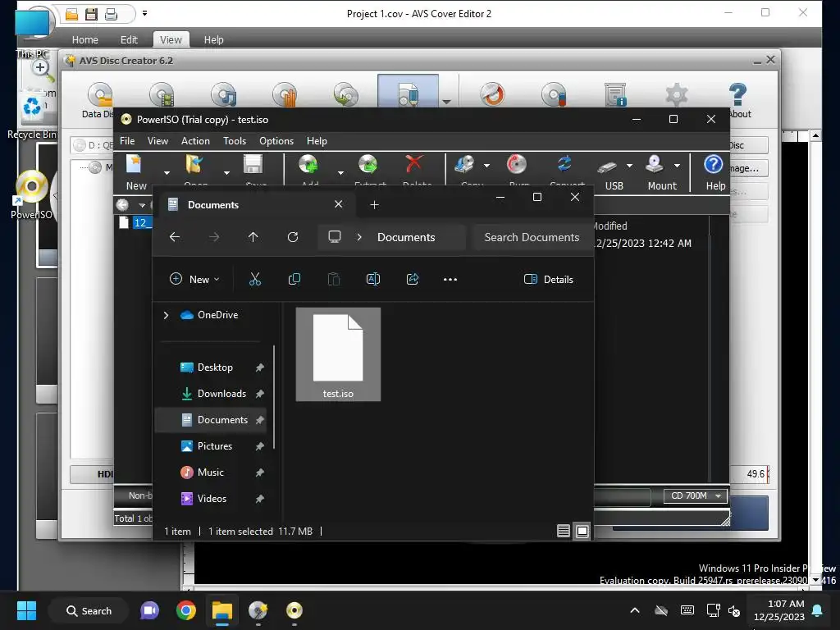Viewport: 840px width, 630px height.
Task: Click the Data Disc icon in AVS Disc Creator
Action: (101, 94)
